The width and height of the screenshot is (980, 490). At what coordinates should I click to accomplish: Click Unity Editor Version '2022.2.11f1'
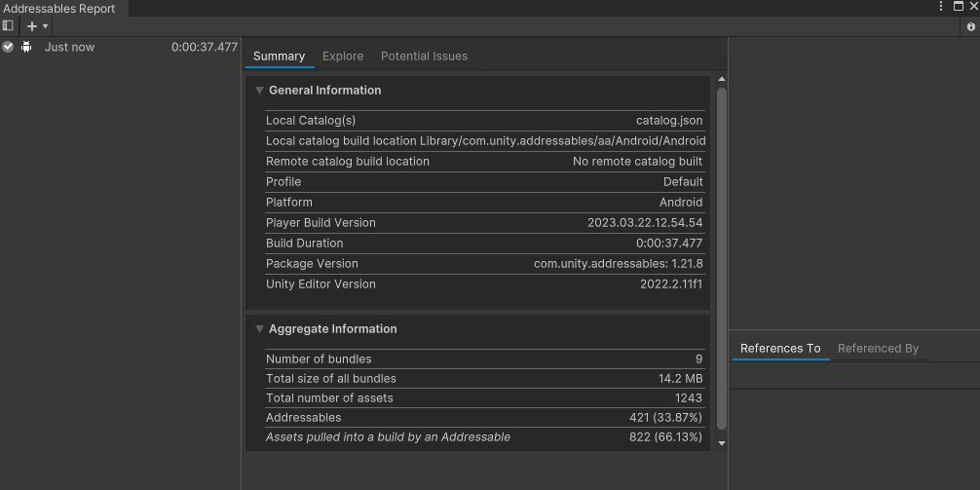pos(671,284)
